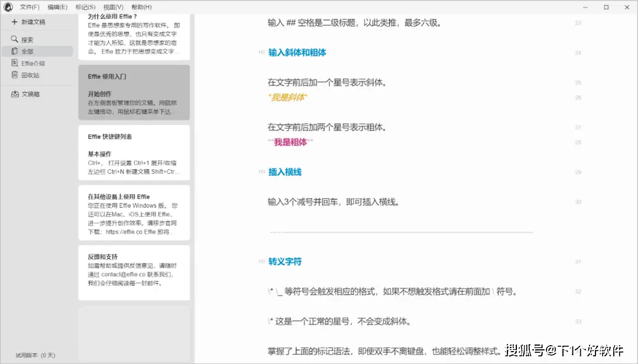Maximize the Effie window
Image resolution: width=638 pixels, height=364 pixels.
[606, 7]
